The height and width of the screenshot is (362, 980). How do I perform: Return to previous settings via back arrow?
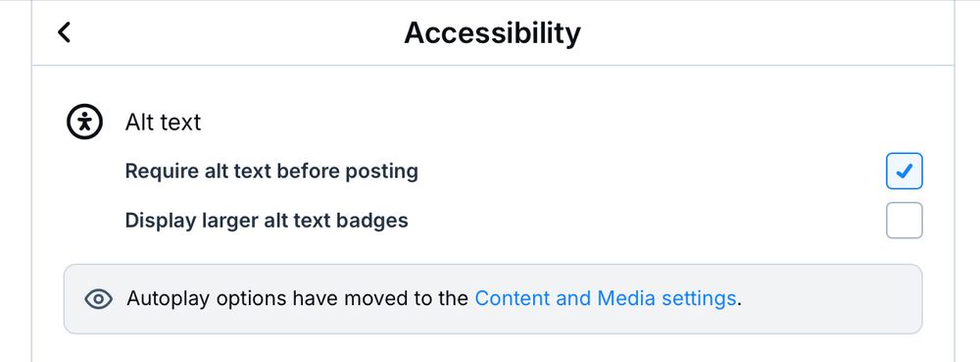pos(64,32)
